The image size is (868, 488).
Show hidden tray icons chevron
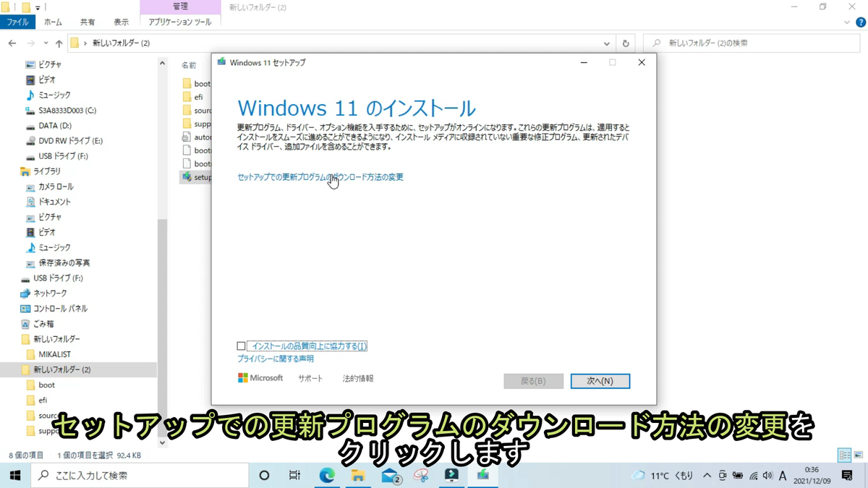[707, 476]
